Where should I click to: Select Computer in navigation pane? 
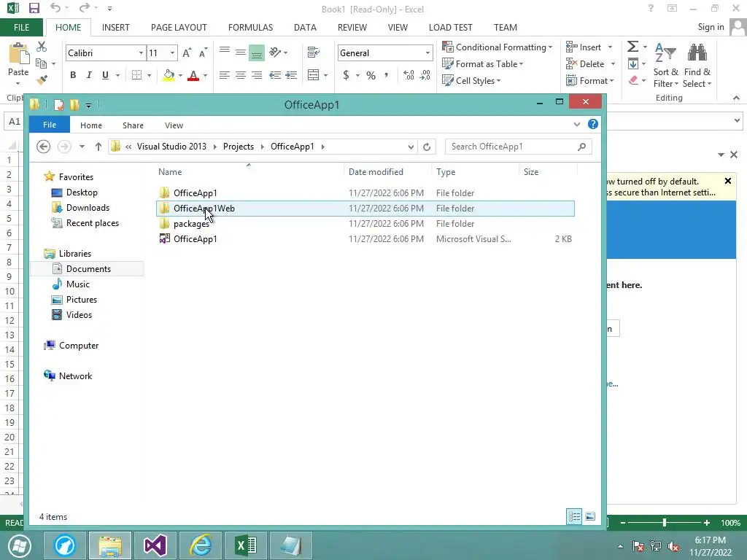79,345
